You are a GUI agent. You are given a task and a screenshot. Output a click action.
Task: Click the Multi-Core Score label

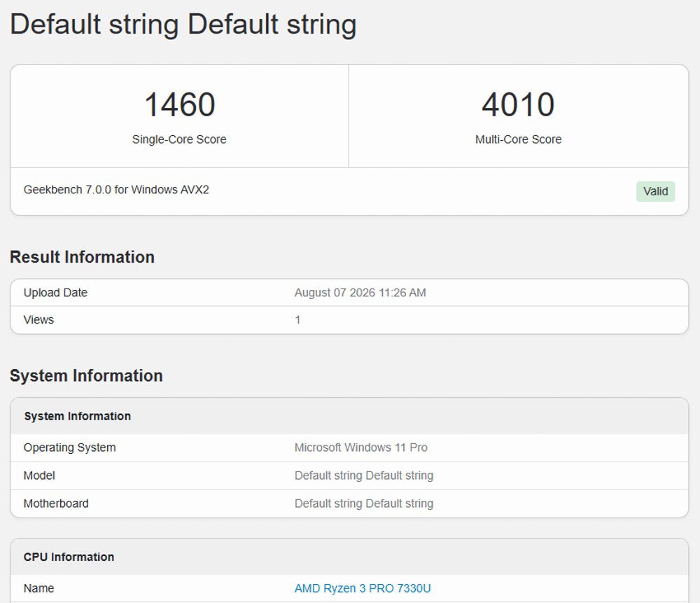(518, 139)
